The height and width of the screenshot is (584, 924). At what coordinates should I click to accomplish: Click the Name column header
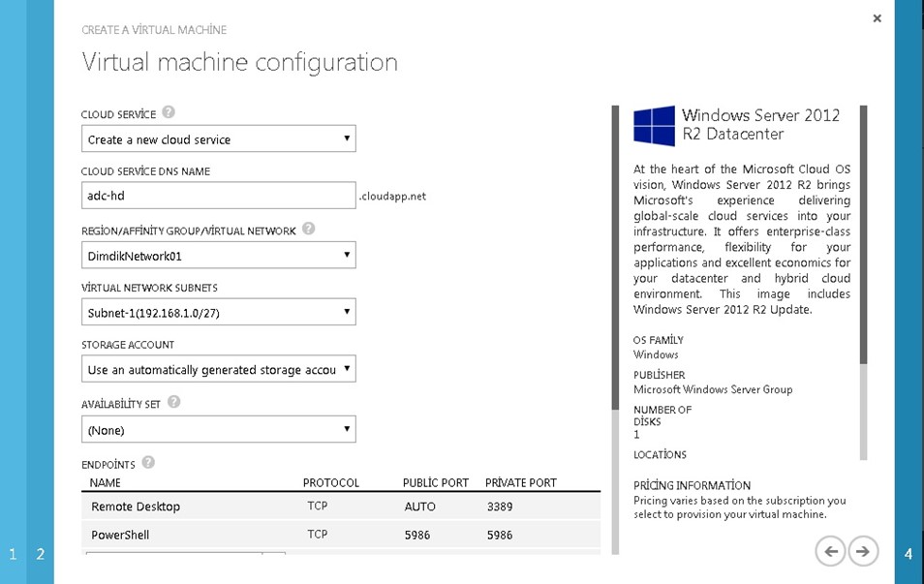pos(105,482)
